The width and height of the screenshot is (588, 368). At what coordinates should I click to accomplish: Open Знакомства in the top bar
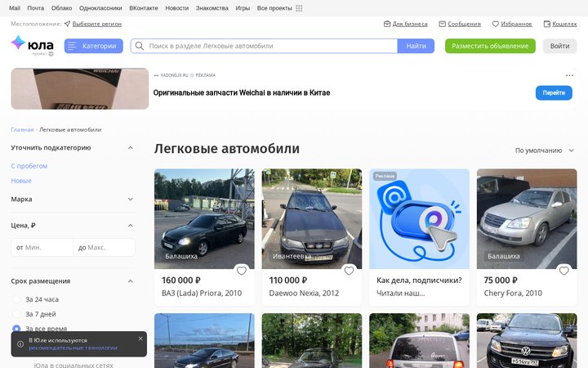click(x=212, y=8)
